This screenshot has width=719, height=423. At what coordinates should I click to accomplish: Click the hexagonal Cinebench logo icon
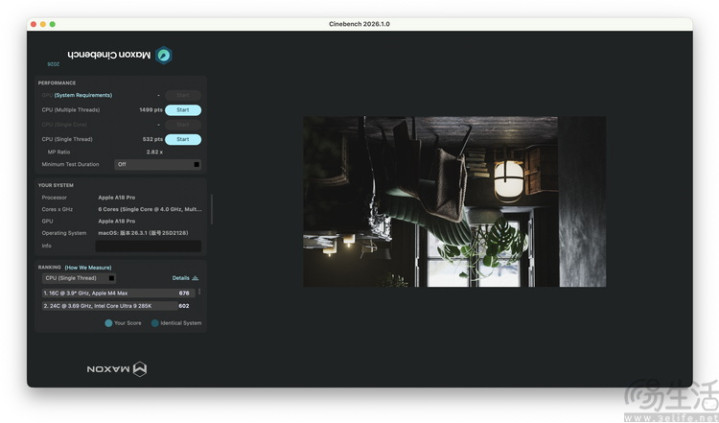(x=164, y=56)
